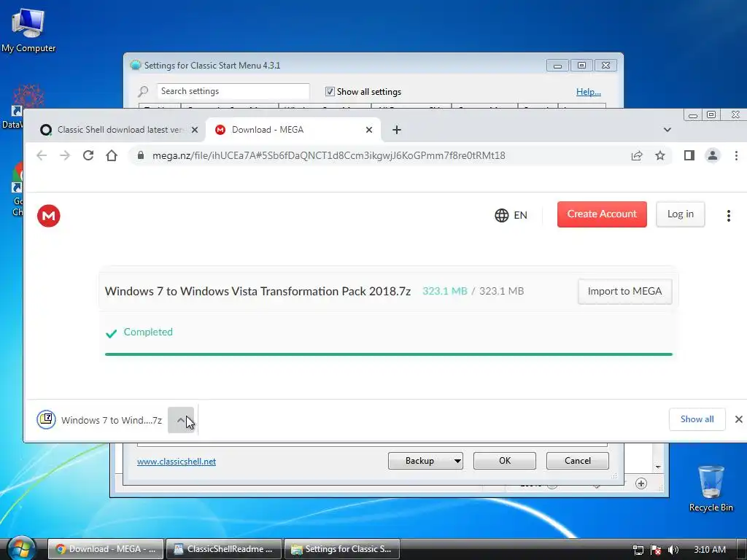Click the Chrome address bar URL
Viewport: 747px width, 560px height.
(x=329, y=156)
